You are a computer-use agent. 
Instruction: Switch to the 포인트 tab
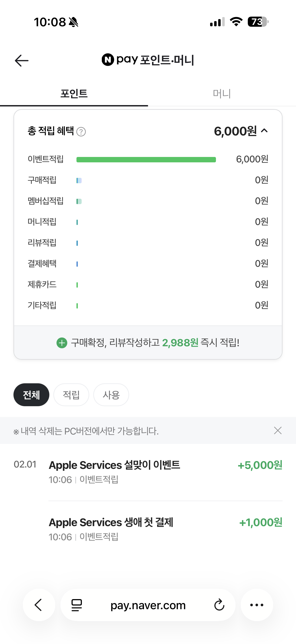tap(74, 94)
